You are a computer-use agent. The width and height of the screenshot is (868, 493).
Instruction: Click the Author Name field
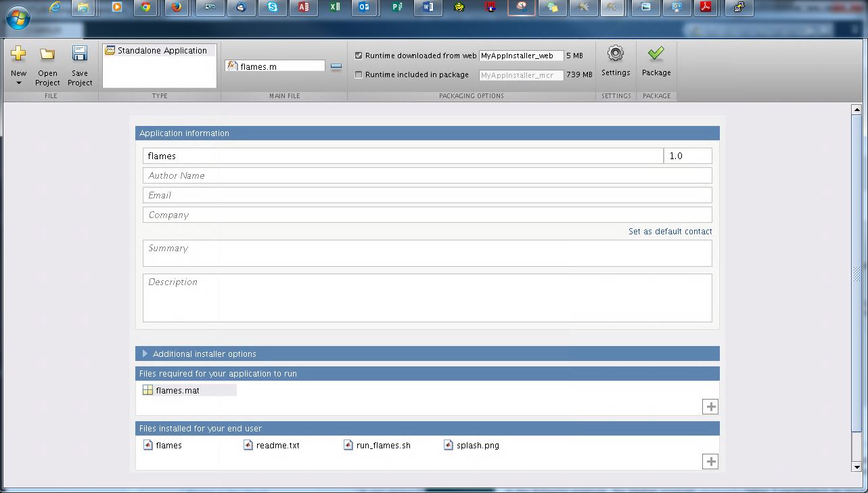[x=427, y=175]
